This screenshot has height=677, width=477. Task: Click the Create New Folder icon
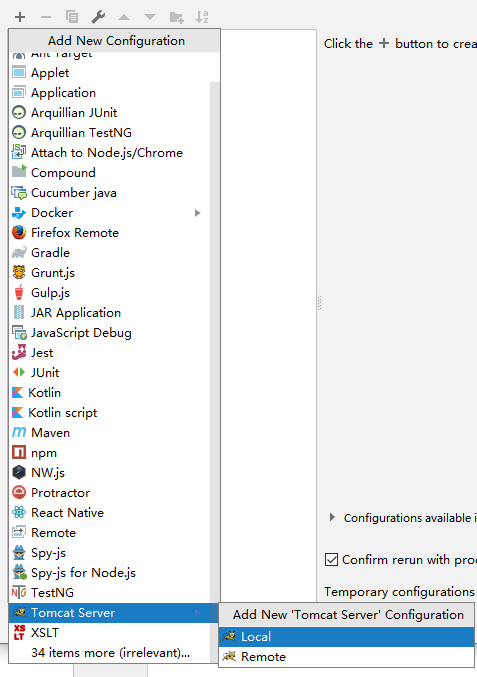point(176,17)
